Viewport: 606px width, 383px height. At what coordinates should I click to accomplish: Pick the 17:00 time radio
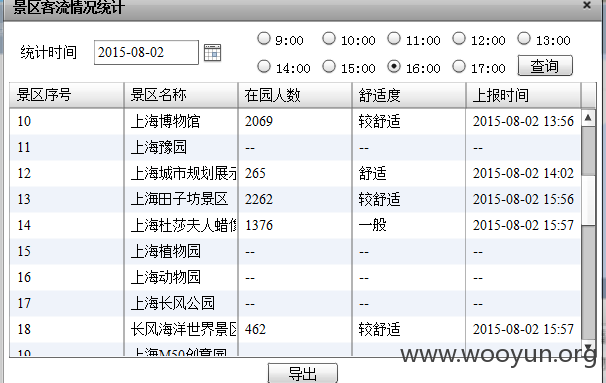459,66
